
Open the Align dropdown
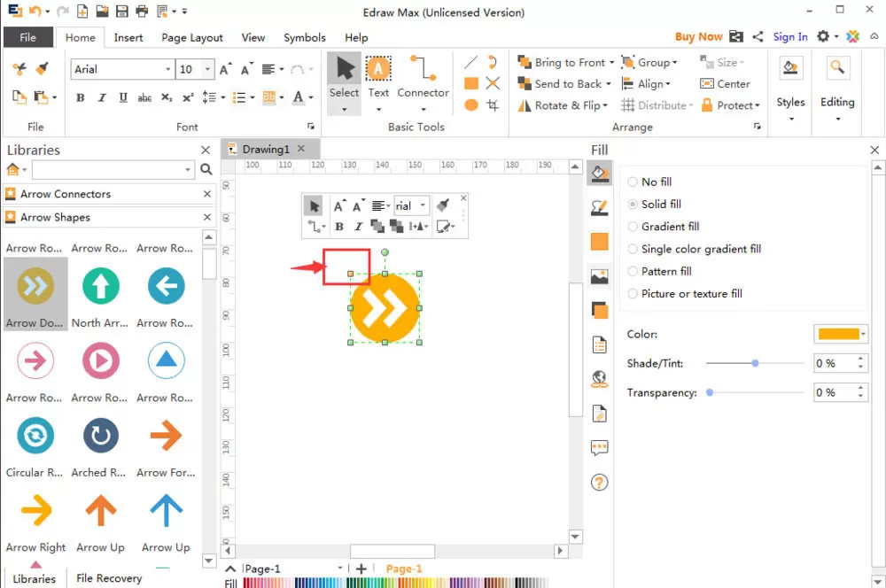[645, 84]
